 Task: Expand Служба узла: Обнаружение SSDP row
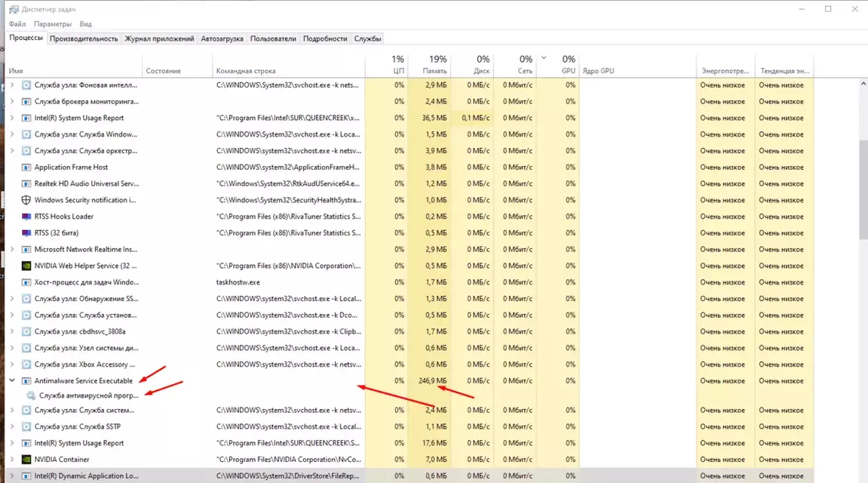(12, 299)
